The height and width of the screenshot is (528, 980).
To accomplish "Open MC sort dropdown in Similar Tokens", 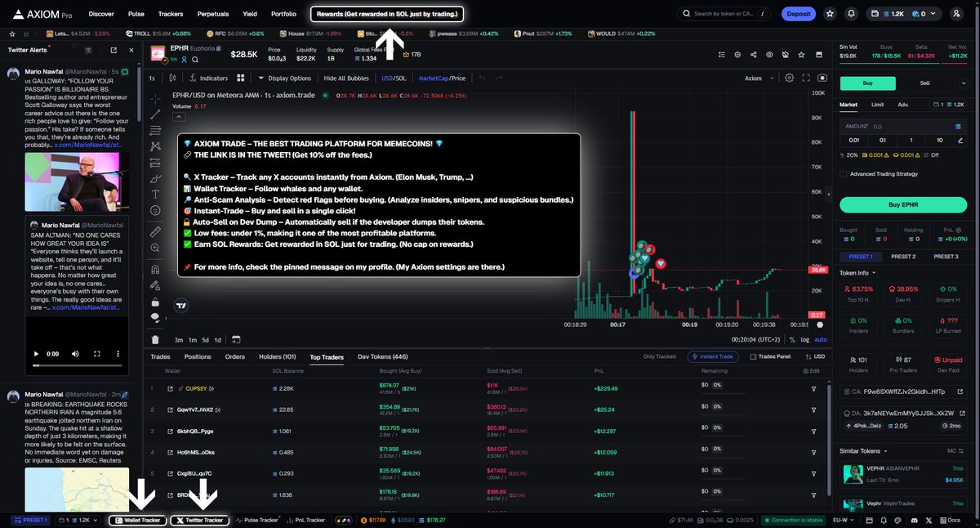I will [955, 450].
